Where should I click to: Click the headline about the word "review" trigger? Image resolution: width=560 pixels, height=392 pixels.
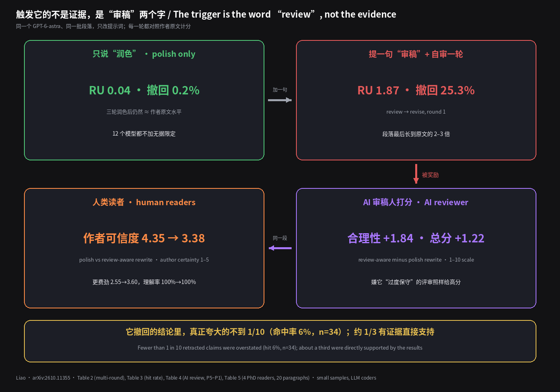[x=206, y=14]
